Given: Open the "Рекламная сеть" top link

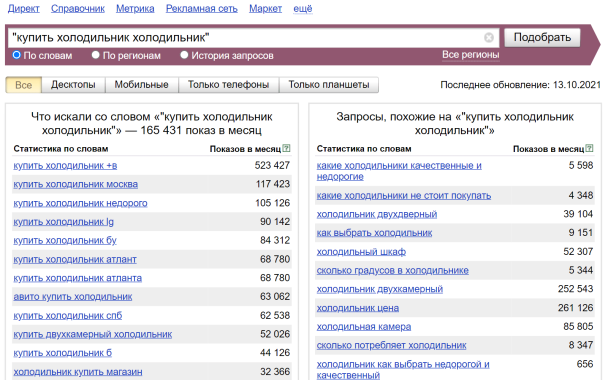Looking at the screenshot, I should 202,9.
